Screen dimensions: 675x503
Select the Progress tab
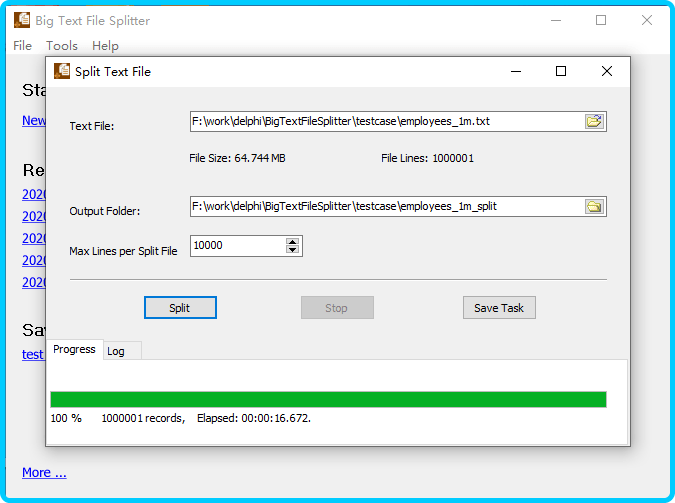[x=74, y=349]
